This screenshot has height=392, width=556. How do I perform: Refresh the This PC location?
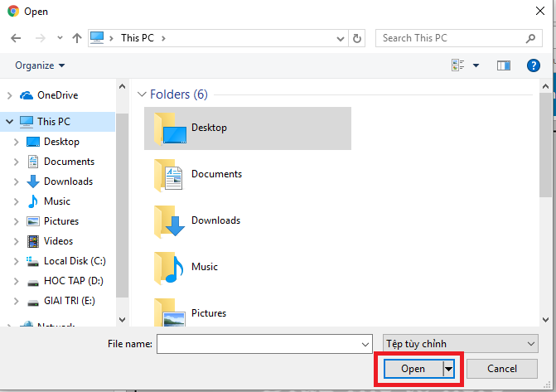[x=357, y=38]
